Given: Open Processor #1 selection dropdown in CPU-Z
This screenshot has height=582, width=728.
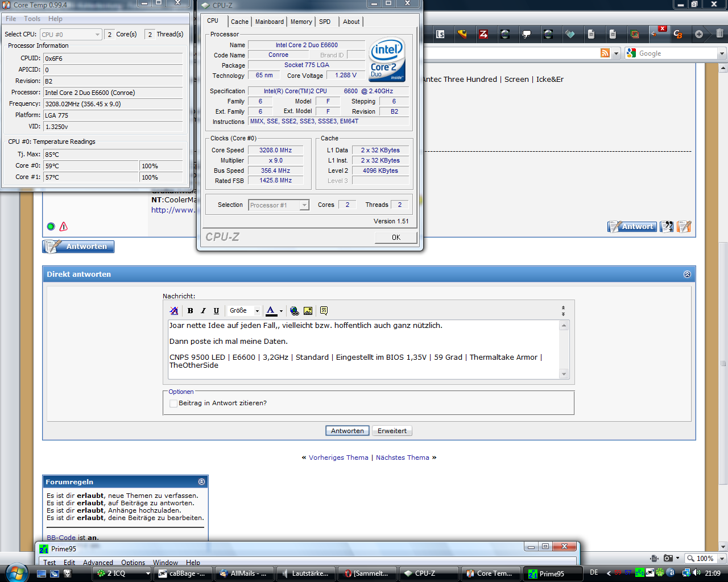Looking at the screenshot, I should 279,205.
